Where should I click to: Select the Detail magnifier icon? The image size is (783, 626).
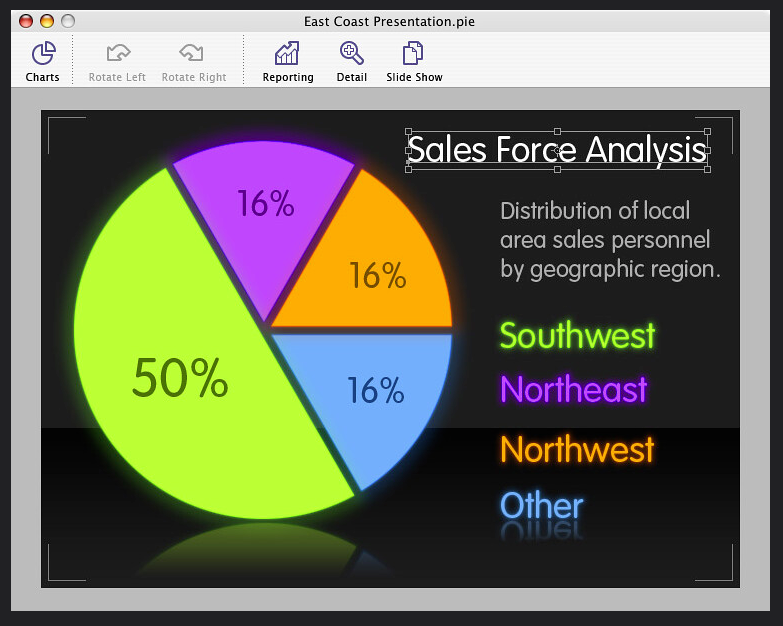[x=352, y=53]
